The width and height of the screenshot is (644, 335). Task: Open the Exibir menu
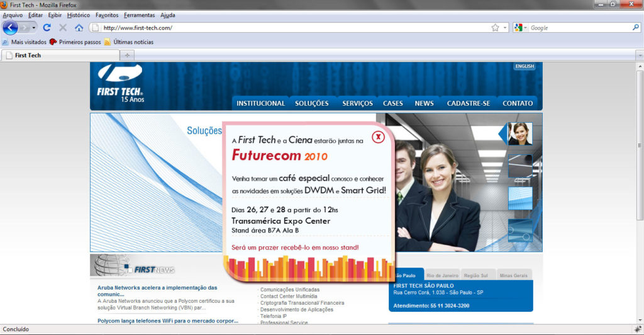(55, 15)
